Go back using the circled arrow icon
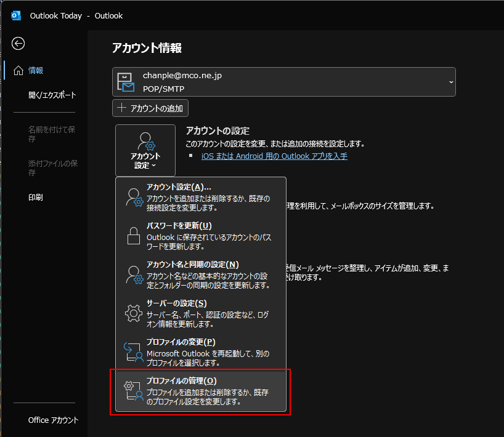This screenshot has width=504, height=437. (18, 43)
